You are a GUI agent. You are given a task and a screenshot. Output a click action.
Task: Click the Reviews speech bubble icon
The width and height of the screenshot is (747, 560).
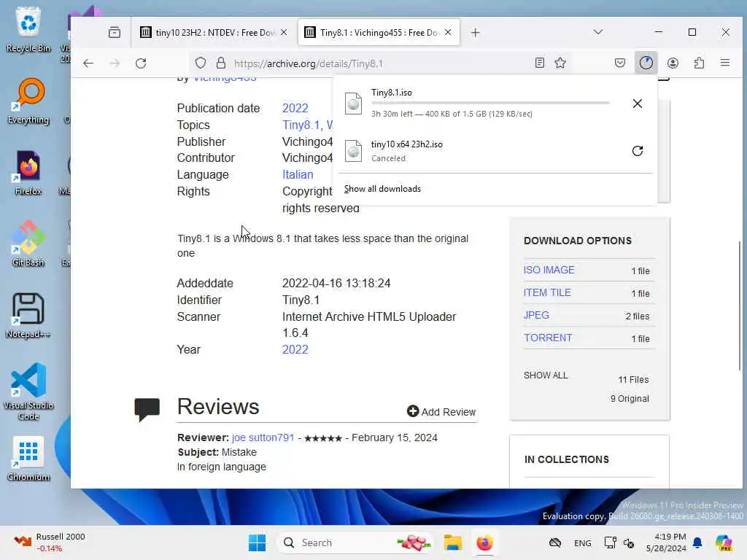point(147,409)
